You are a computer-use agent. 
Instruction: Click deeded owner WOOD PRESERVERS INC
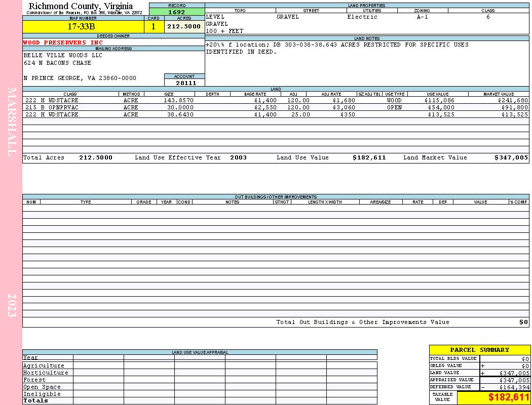(x=63, y=43)
